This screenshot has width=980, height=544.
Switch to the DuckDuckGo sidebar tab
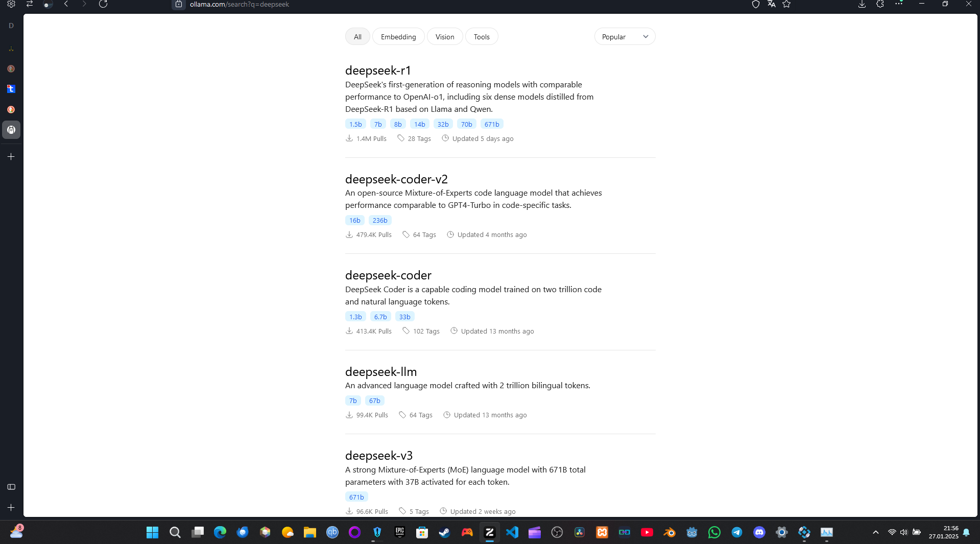coord(11,109)
